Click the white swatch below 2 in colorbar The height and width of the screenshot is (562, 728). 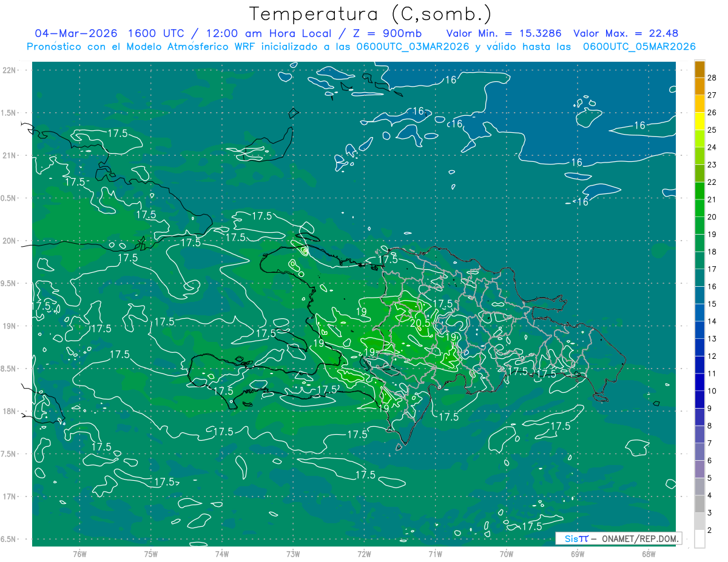coord(699,539)
